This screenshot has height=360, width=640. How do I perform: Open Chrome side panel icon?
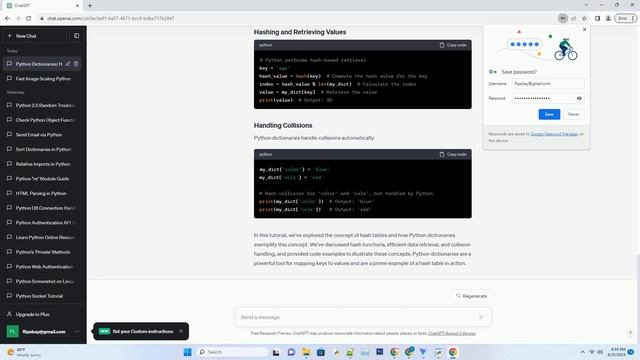[x=597, y=18]
